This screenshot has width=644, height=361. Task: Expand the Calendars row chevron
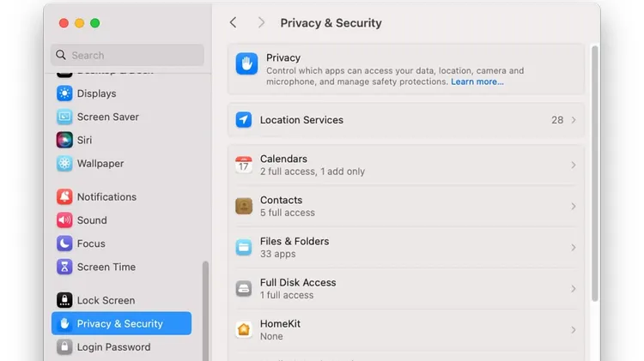tap(574, 165)
